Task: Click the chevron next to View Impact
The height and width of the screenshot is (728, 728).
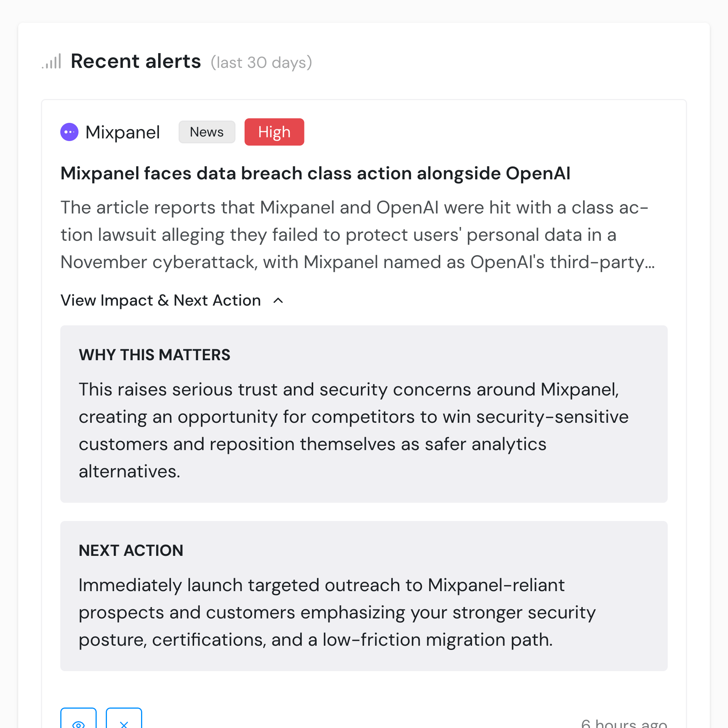Action: coord(278,301)
